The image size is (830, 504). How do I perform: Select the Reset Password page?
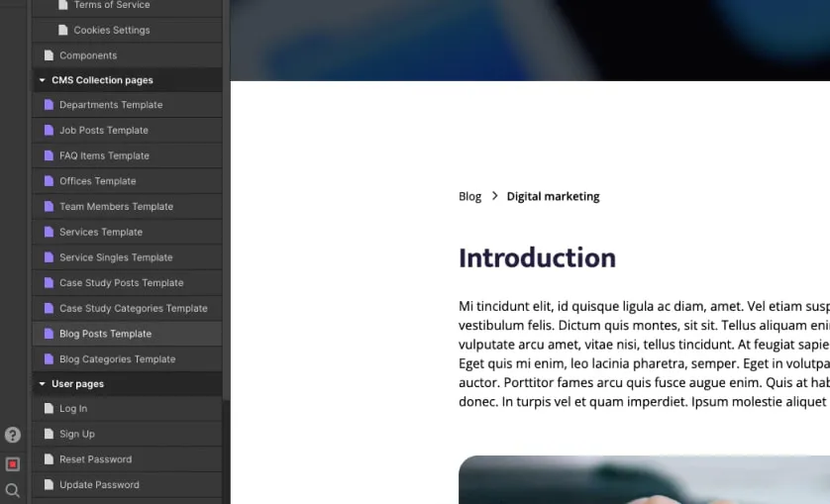(127, 459)
